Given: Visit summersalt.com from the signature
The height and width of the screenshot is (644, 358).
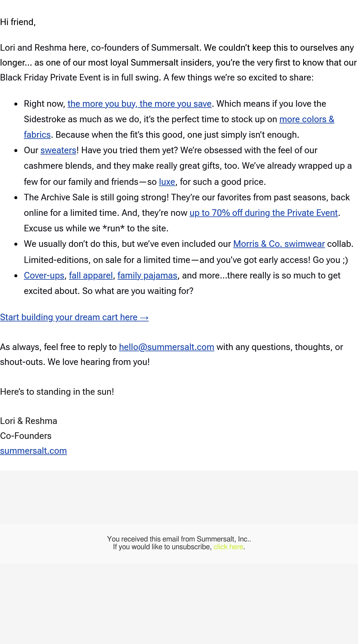Looking at the screenshot, I should [x=33, y=451].
